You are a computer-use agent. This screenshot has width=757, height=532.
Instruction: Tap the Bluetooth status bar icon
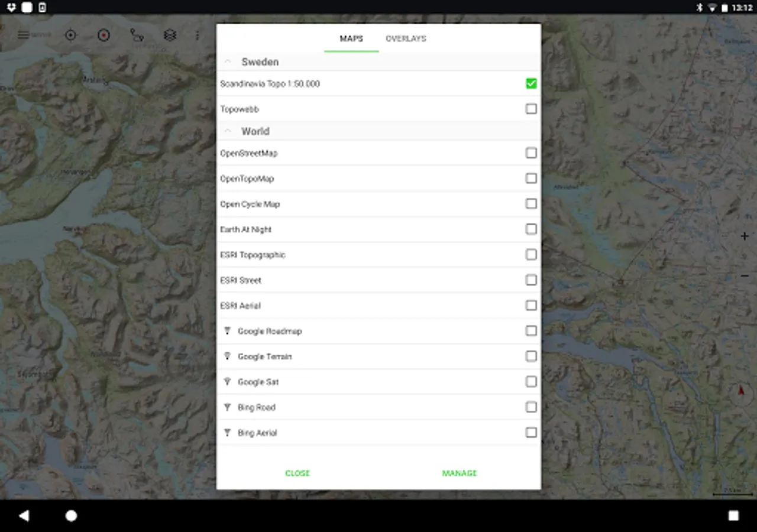[x=698, y=7]
